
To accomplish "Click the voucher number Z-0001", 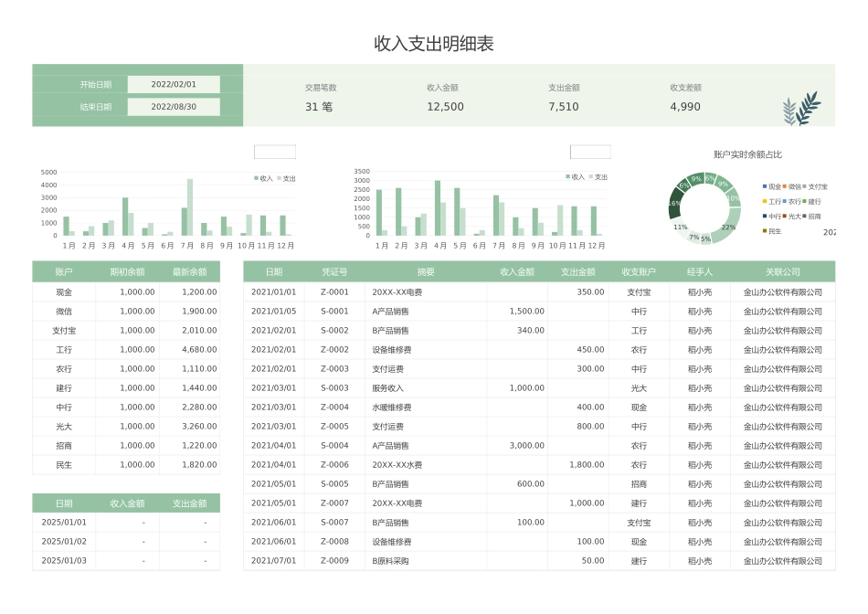I will pos(334,292).
